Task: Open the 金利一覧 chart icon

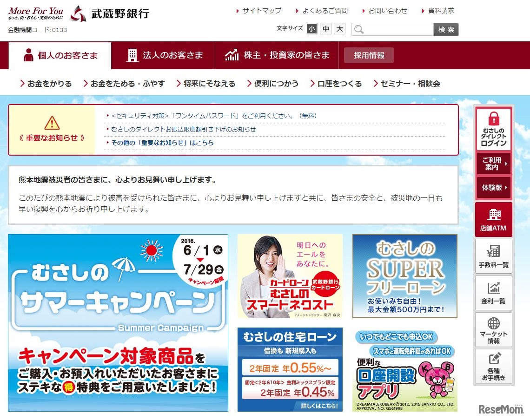Action: [493, 288]
